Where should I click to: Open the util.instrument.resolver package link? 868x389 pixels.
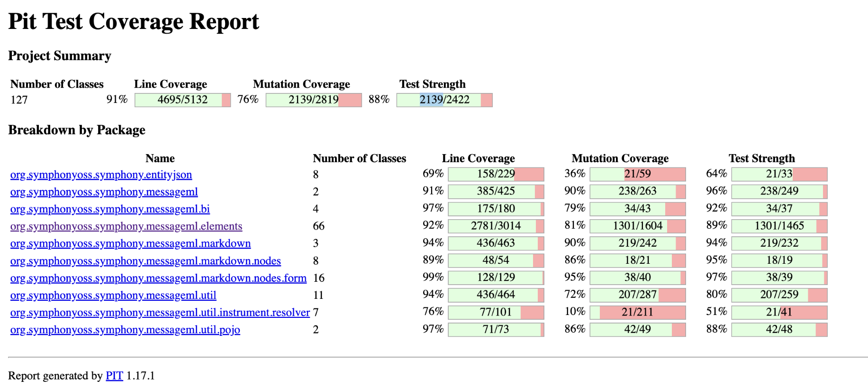click(x=160, y=313)
